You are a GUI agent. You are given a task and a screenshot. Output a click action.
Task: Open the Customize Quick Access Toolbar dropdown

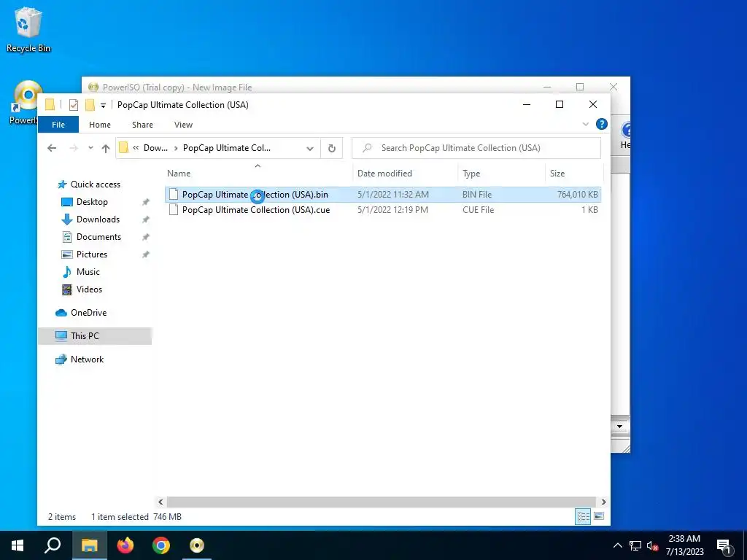click(x=103, y=105)
